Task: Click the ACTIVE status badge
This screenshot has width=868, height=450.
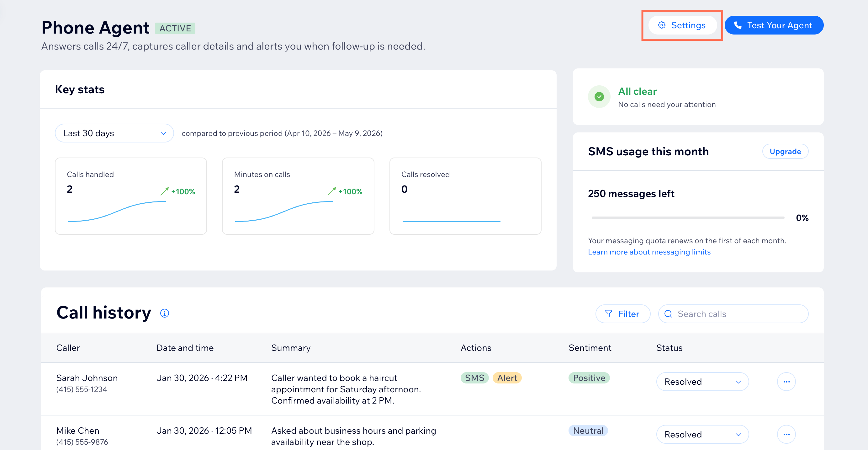Action: tap(175, 28)
